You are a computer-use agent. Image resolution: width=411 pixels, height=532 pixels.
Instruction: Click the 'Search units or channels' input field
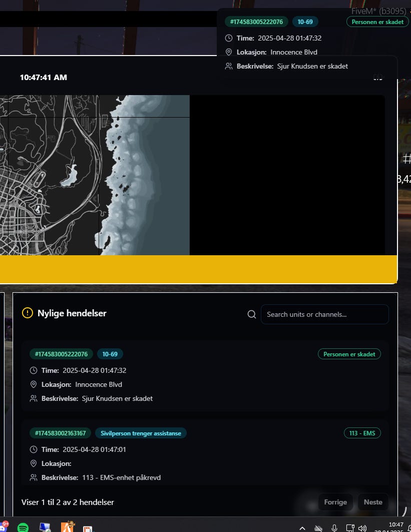tap(324, 314)
